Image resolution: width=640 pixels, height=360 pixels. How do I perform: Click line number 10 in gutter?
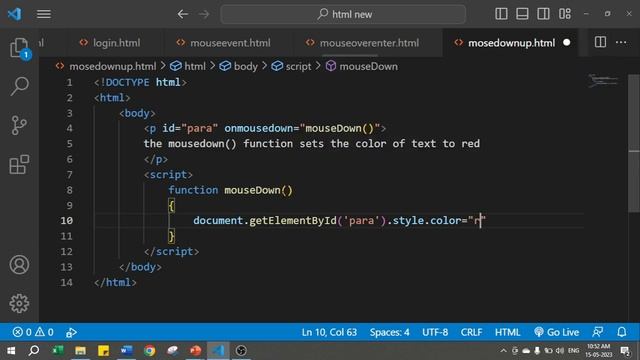click(67, 220)
